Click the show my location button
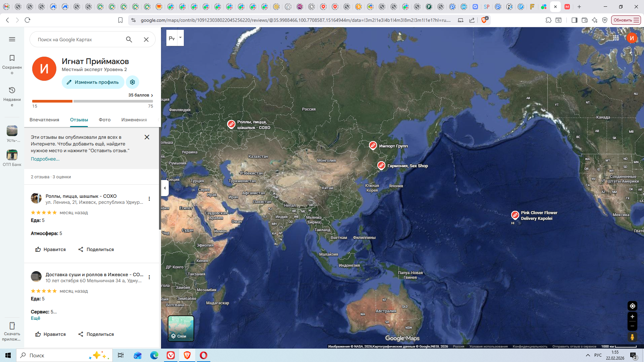Image resolution: width=644 pixels, height=362 pixels. pos(632,306)
